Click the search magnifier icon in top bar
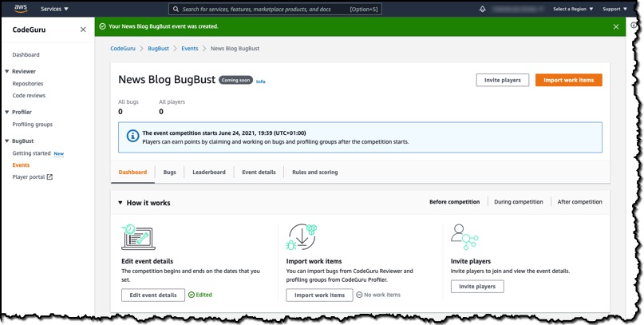 [176, 9]
